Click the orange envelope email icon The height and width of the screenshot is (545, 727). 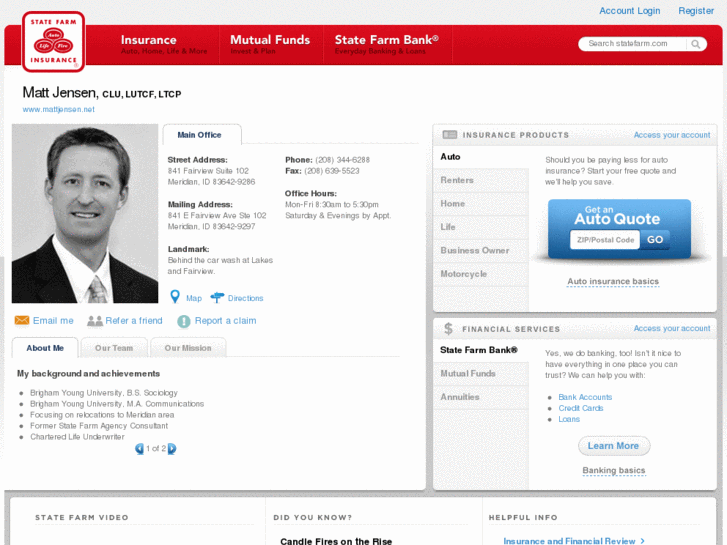pos(22,320)
